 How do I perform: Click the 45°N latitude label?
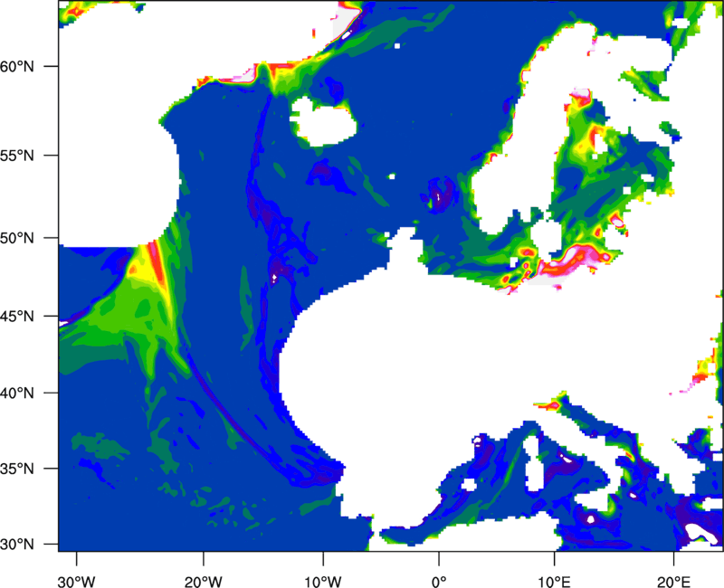point(17,316)
